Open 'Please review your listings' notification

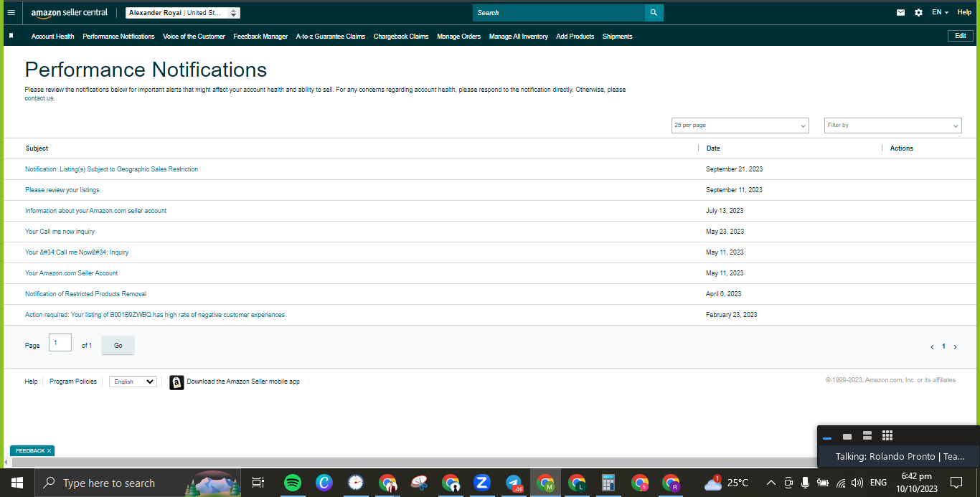click(x=62, y=190)
